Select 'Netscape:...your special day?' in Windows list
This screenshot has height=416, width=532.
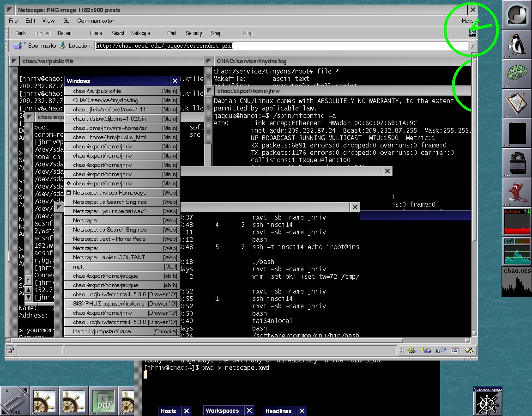point(122,211)
